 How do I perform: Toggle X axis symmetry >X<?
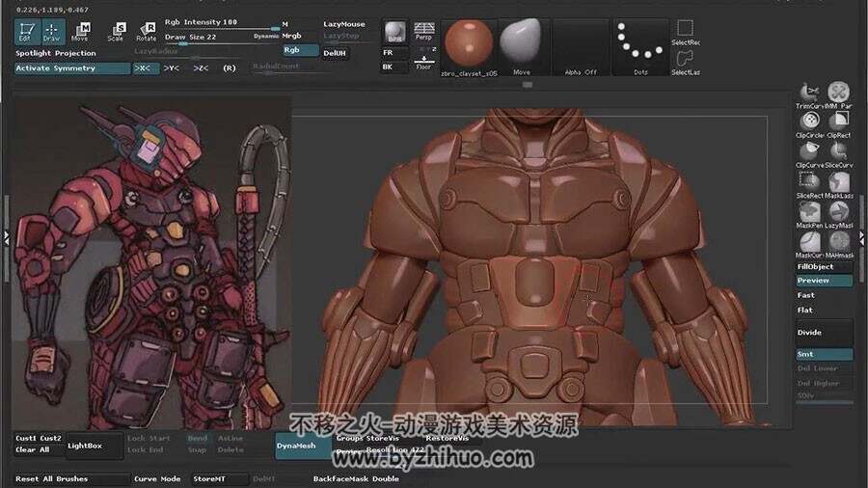pyautogui.click(x=146, y=68)
